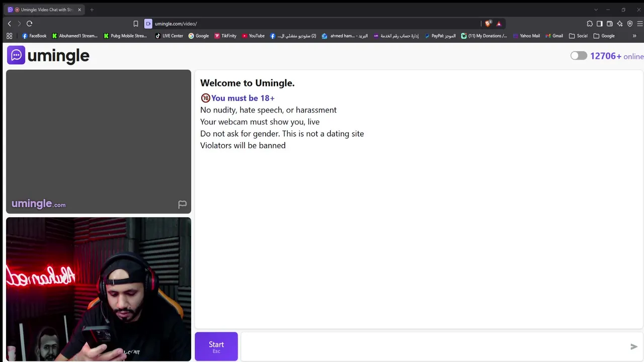Viewport: 644px width, 362px height.
Task: Click "No nudity, hate speech, or harassment" rule
Action: tap(268, 110)
